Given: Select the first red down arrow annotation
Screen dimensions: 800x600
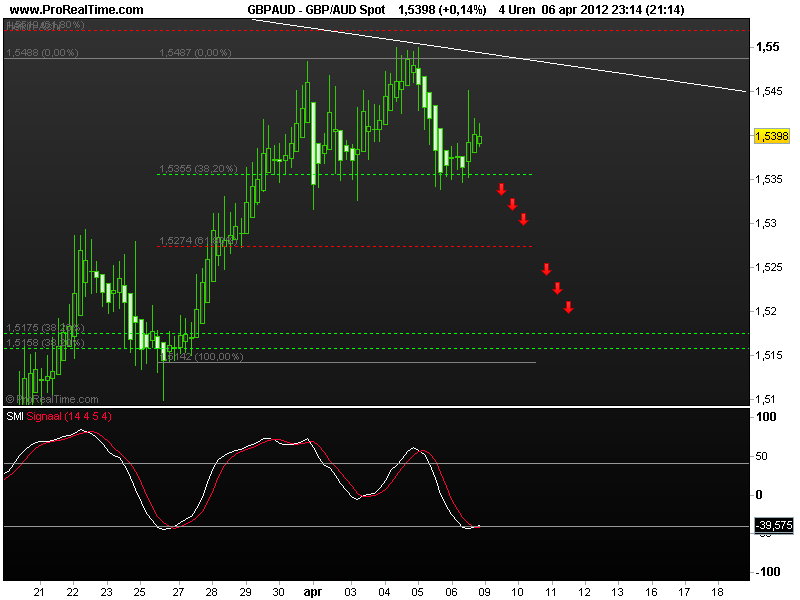Looking at the screenshot, I should tap(500, 187).
